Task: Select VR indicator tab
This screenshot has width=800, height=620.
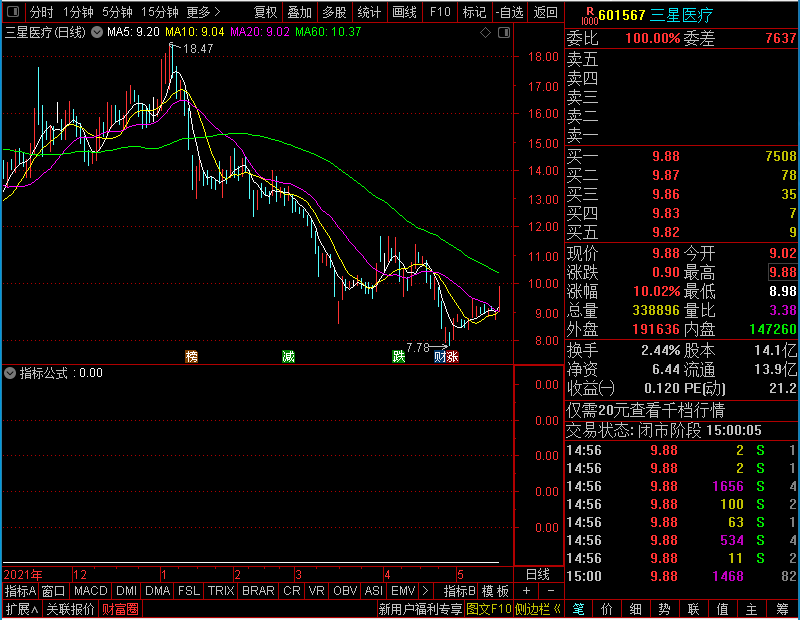Action: pos(316,591)
